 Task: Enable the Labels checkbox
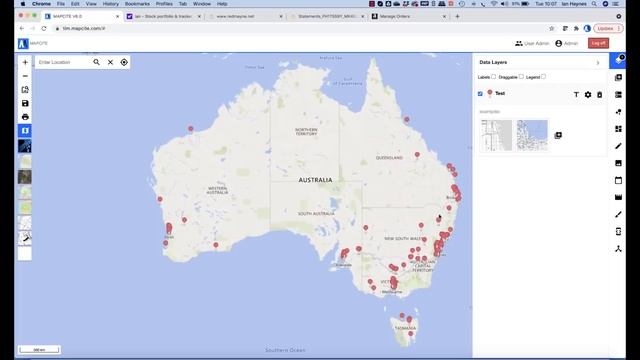[x=493, y=76]
